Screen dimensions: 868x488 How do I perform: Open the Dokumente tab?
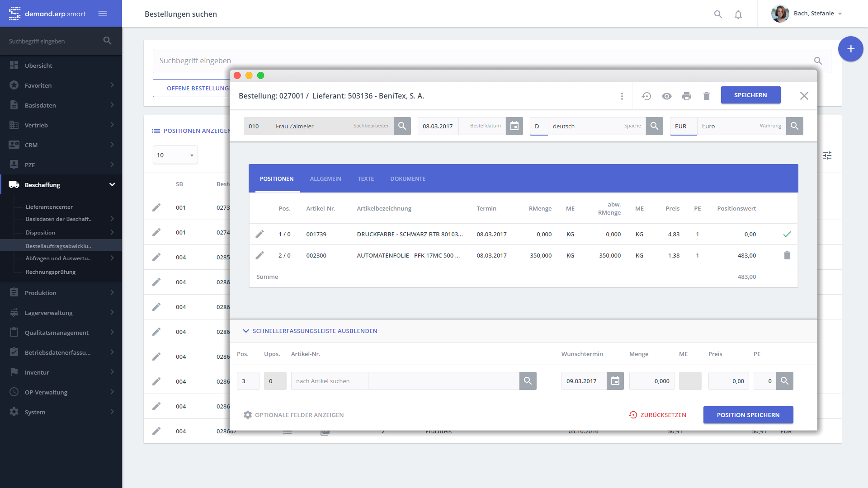click(x=408, y=178)
